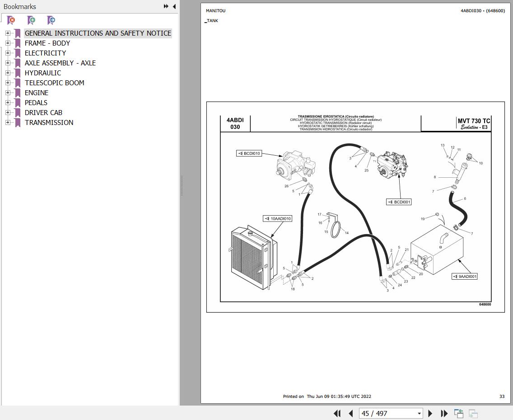Expand the TELESCOPIC BOOM node

click(8, 83)
